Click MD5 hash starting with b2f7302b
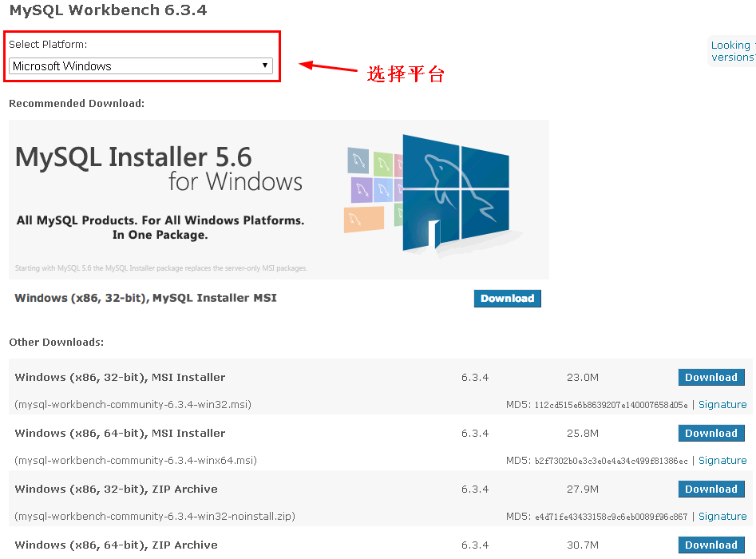 (611, 461)
